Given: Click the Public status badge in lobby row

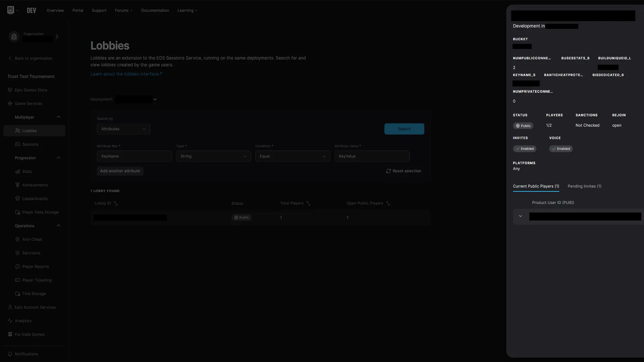Looking at the screenshot, I should pyautogui.click(x=241, y=218).
